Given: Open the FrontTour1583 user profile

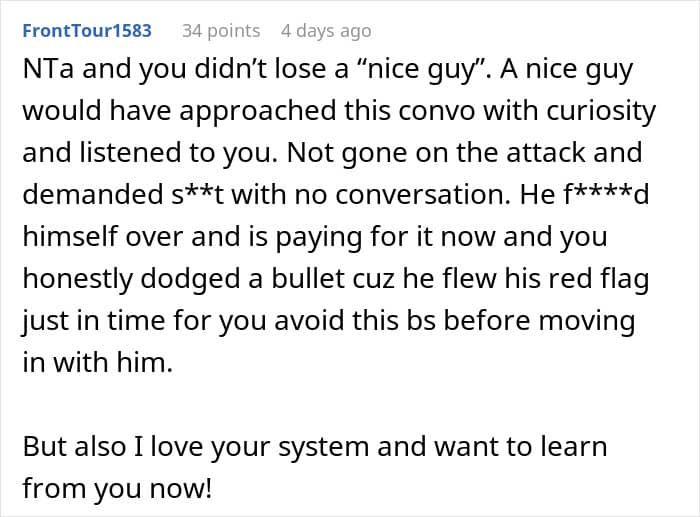Looking at the screenshot, I should 86,31.
